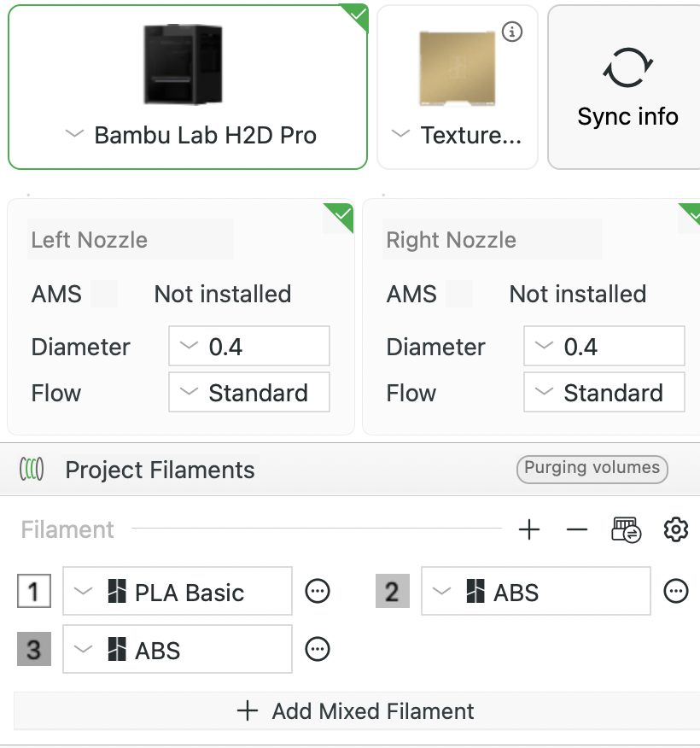Open the filament 3 ABS dropdown
This screenshot has height=748, width=700.
178,649
